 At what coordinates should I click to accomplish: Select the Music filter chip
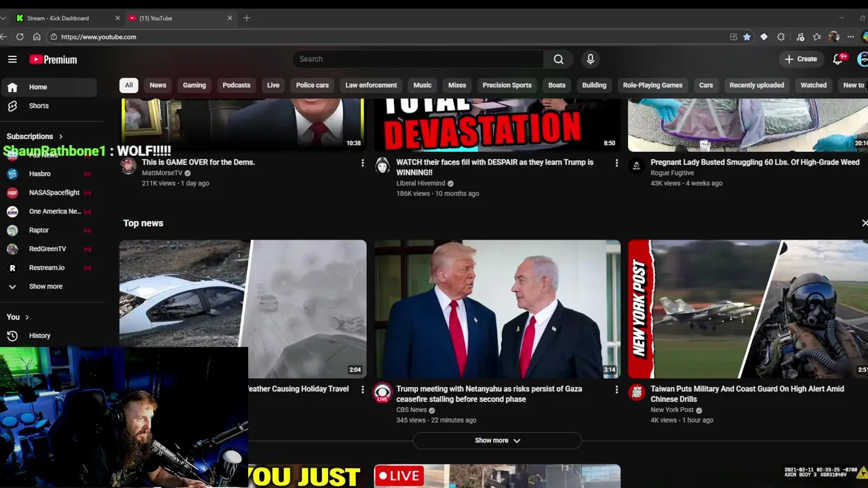422,85
